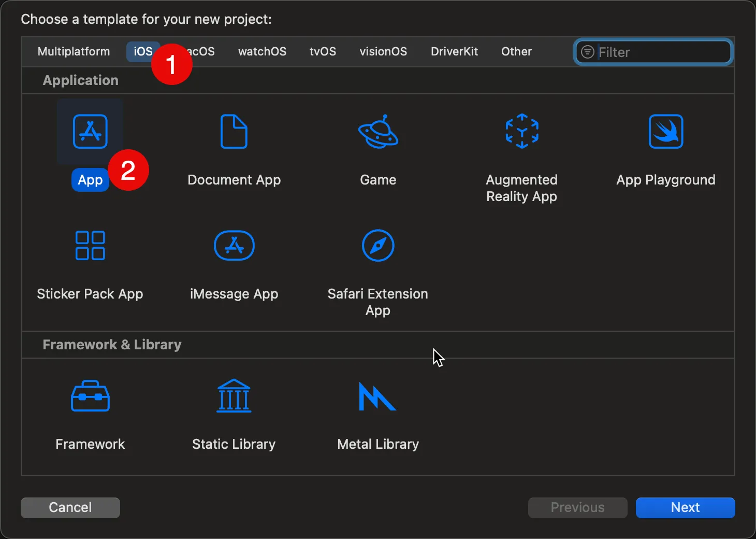Choose the Static Library building icon
This screenshot has width=756, height=539.
[x=234, y=396]
